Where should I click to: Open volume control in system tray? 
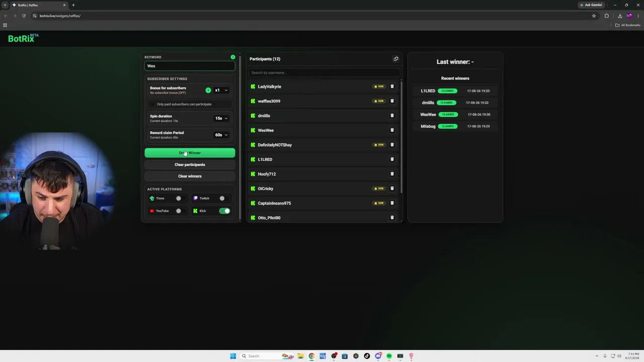tap(619, 356)
